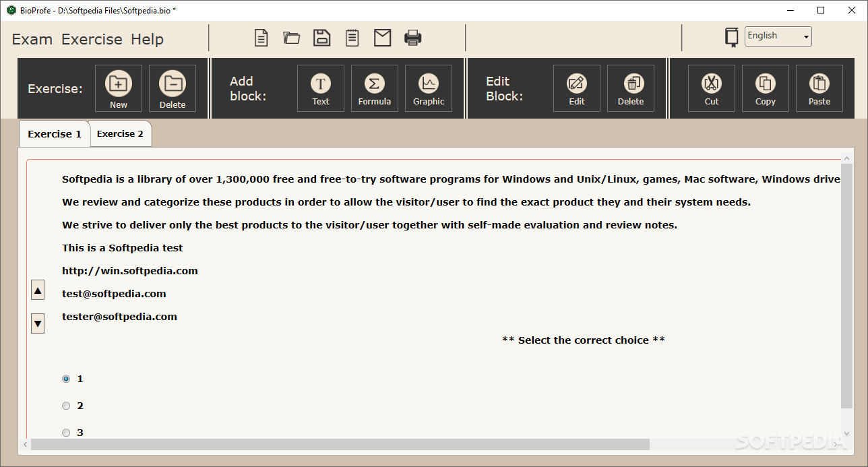Image resolution: width=868 pixels, height=467 pixels.
Task: Click the scroll-left arrow of horizontal scrollbar
Action: coord(26,445)
